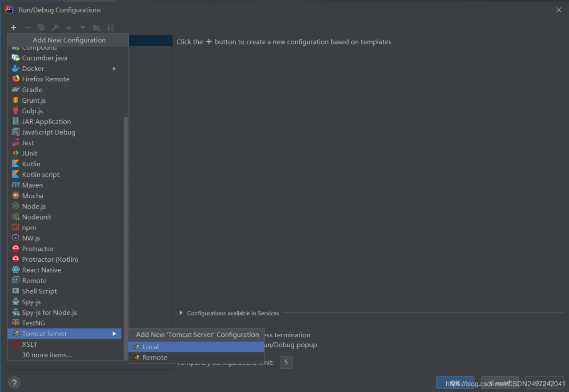Choose the Kotlin configuration entry
Screen dimensions: 569x392
[64, 164]
